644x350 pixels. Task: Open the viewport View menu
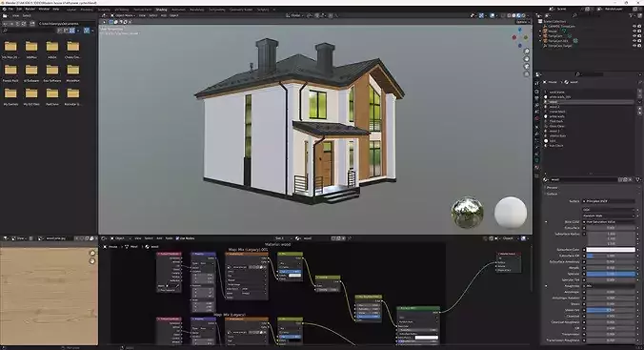[142, 15]
